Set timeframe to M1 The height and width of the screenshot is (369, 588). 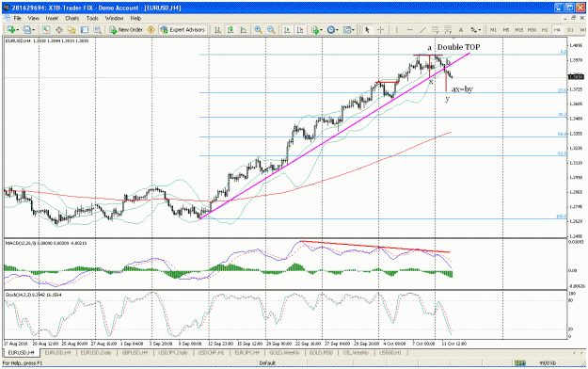pyautogui.click(x=493, y=30)
